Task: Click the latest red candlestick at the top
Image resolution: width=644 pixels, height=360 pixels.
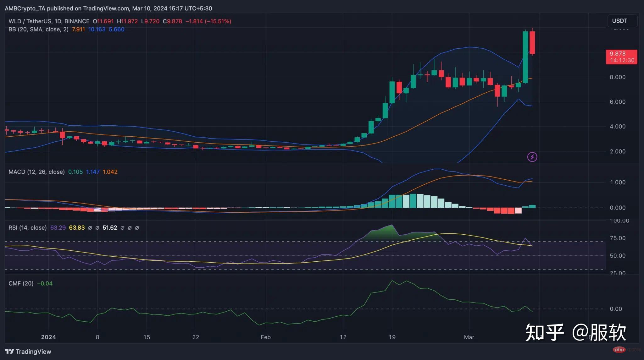Action: [532, 43]
